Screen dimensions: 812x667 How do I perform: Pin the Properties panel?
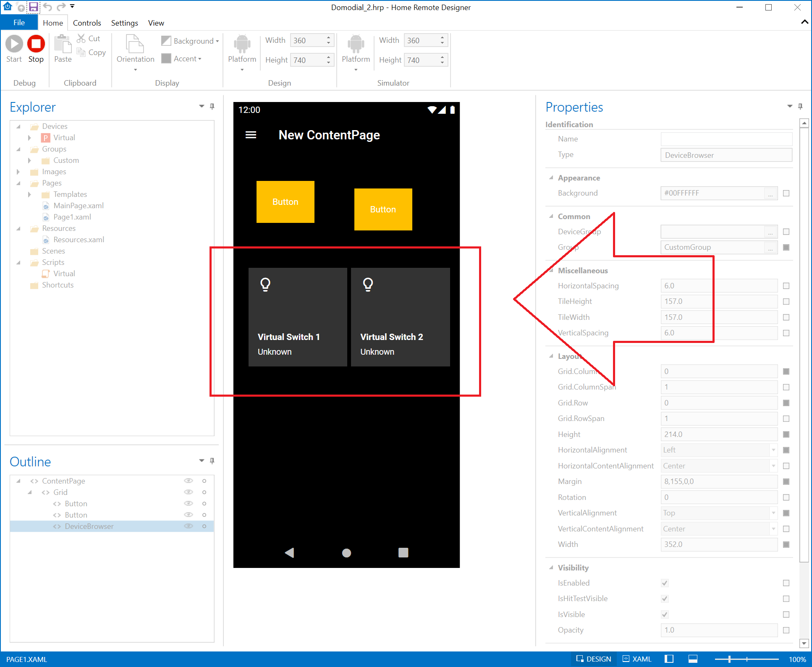pos(800,107)
